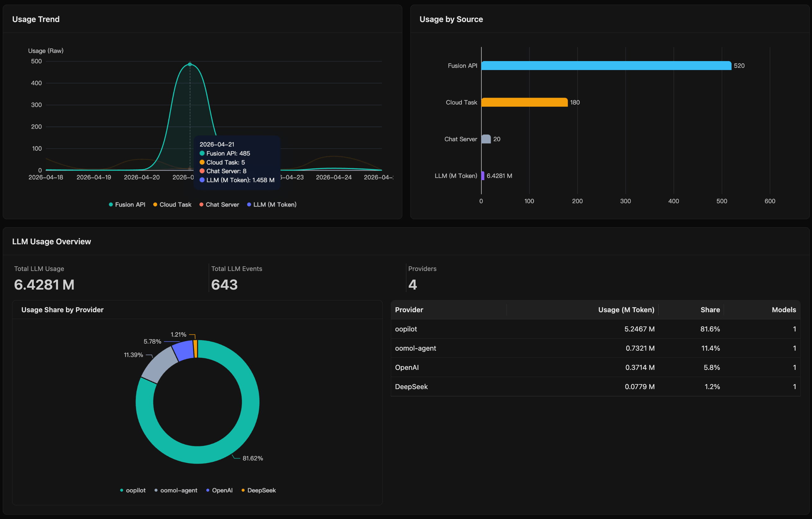The image size is (812, 519).
Task: Click the 0.7321 M usage cell
Action: click(640, 348)
